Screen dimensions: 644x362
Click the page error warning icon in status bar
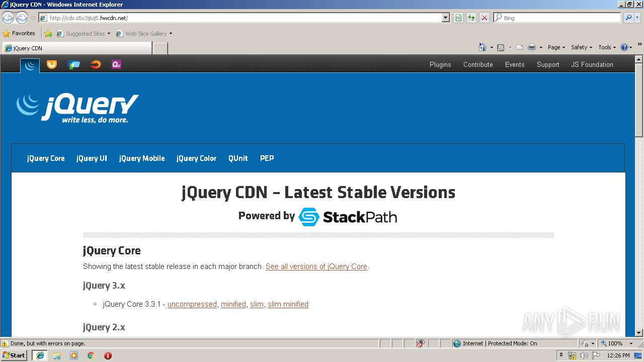pyautogui.click(x=5, y=344)
